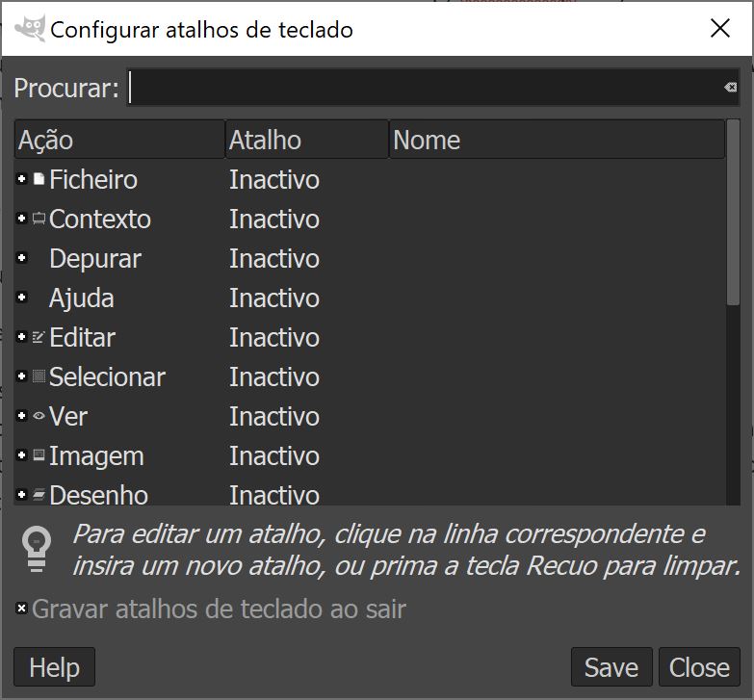Expand the Imagem tree group
The image size is (754, 700).
pyautogui.click(x=21, y=455)
